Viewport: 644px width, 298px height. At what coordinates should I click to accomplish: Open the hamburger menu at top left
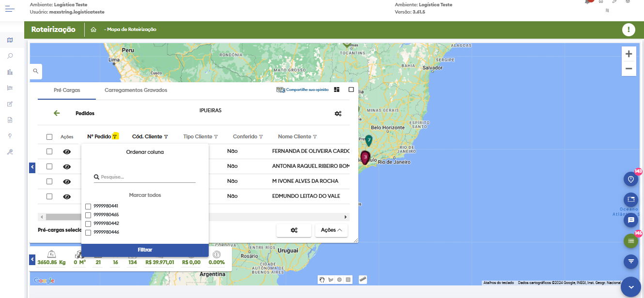[x=10, y=8]
